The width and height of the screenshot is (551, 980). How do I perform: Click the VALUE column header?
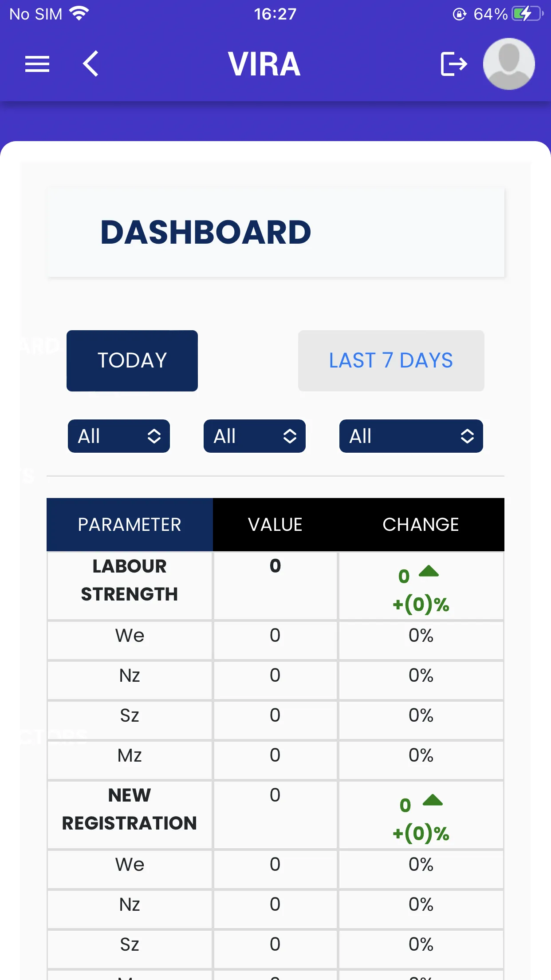275,525
